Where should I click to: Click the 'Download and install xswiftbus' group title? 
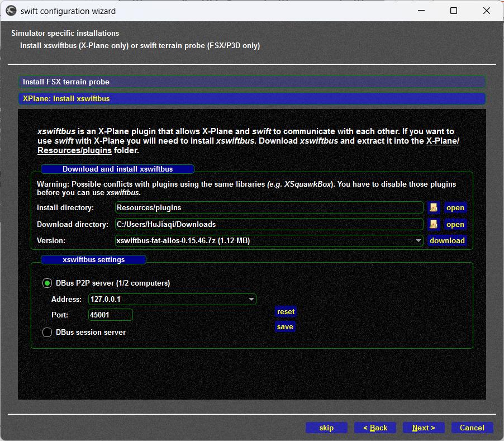[x=117, y=169]
